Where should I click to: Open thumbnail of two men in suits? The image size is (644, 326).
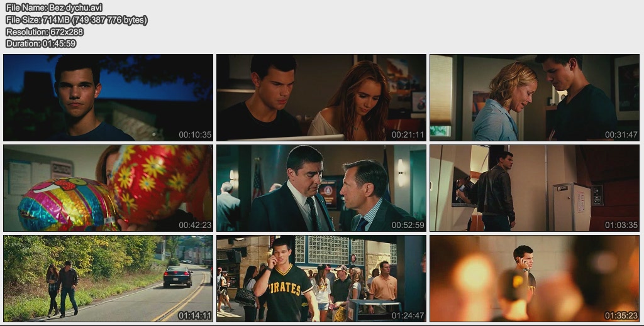(321, 188)
